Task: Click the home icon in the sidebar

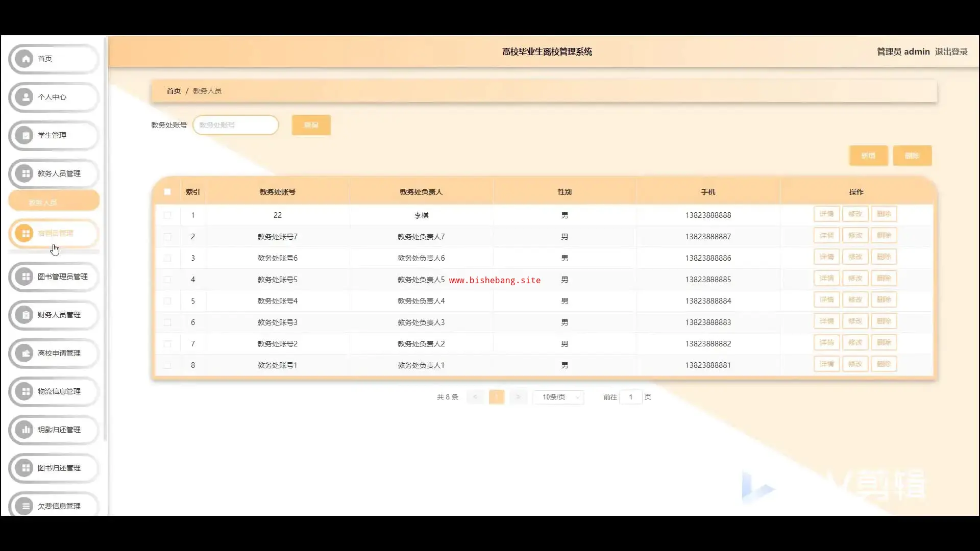Action: (x=24, y=59)
